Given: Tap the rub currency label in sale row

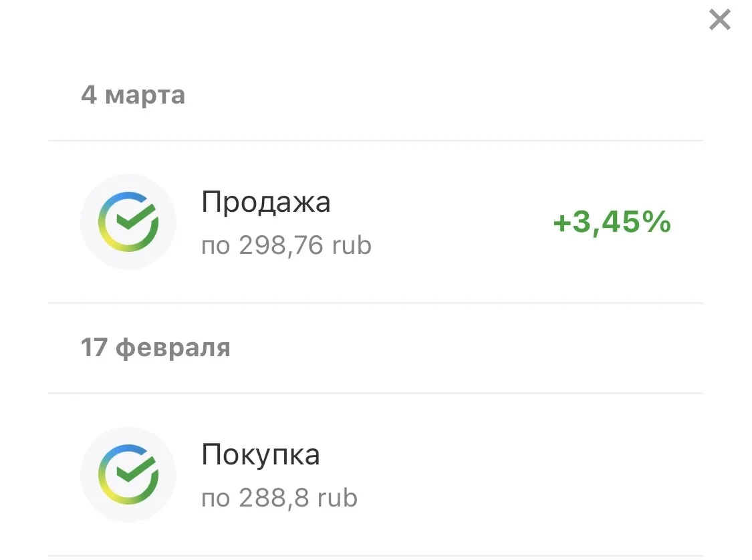Looking at the screenshot, I should coord(352,245).
